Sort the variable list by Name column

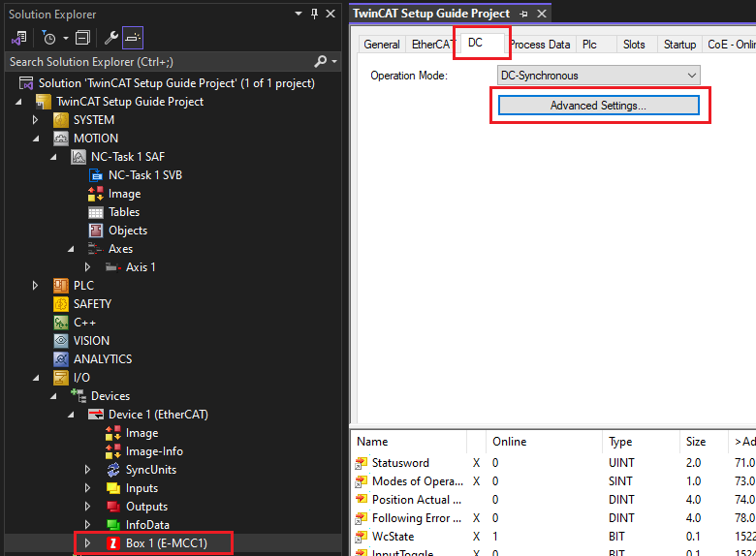pyautogui.click(x=409, y=442)
